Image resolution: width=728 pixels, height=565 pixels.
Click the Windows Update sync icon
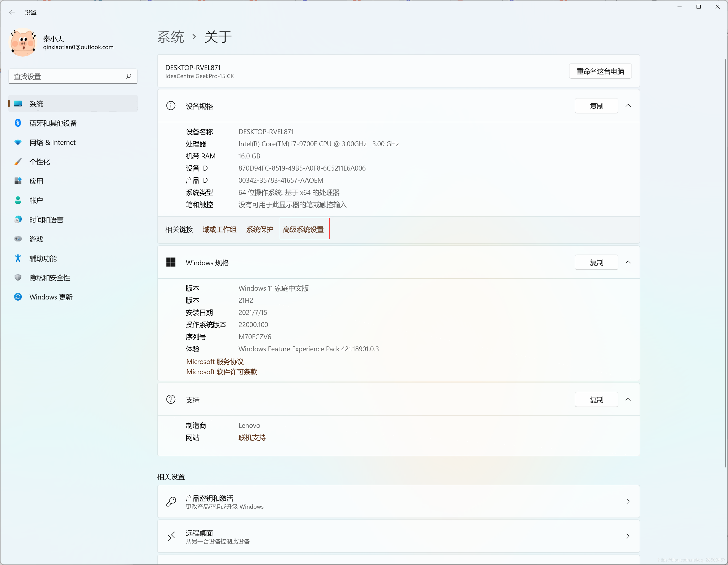pos(18,297)
